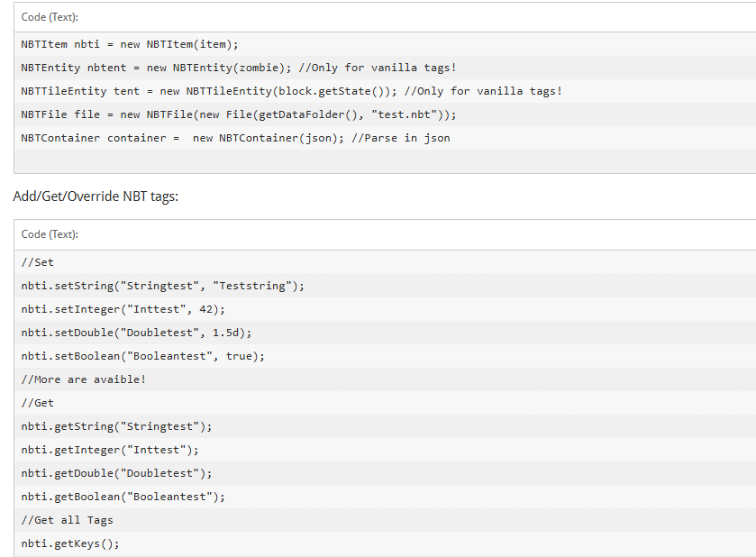Click the nbti.getString Stringtest line

click(116, 426)
